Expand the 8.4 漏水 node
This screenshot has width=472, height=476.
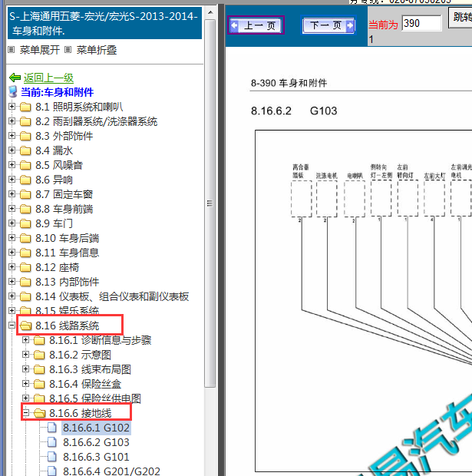[x=12, y=150]
